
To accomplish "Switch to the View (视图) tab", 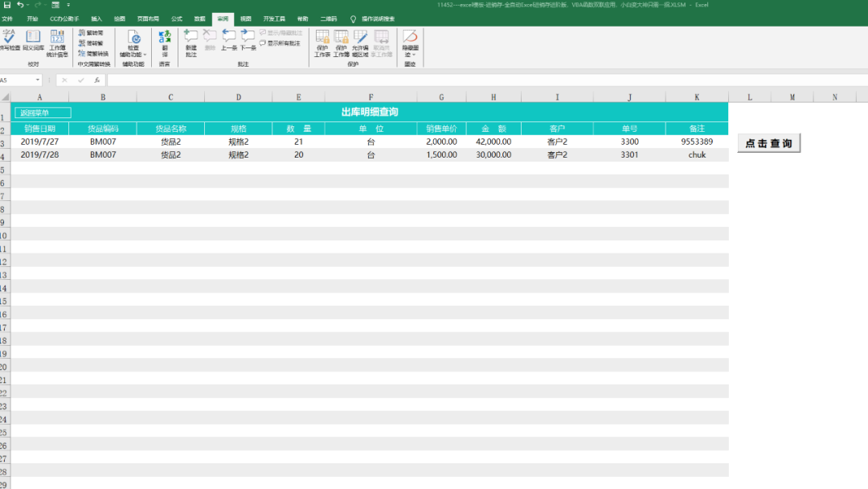I will 246,18.
